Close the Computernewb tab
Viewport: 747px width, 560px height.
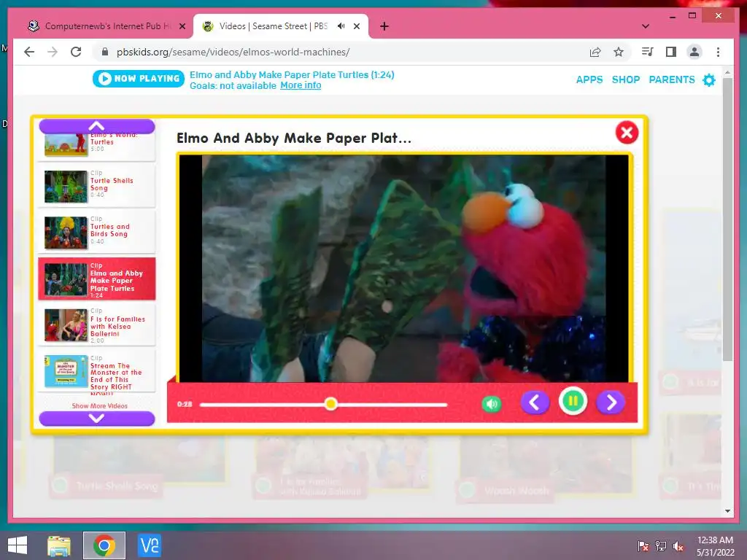click(x=182, y=26)
